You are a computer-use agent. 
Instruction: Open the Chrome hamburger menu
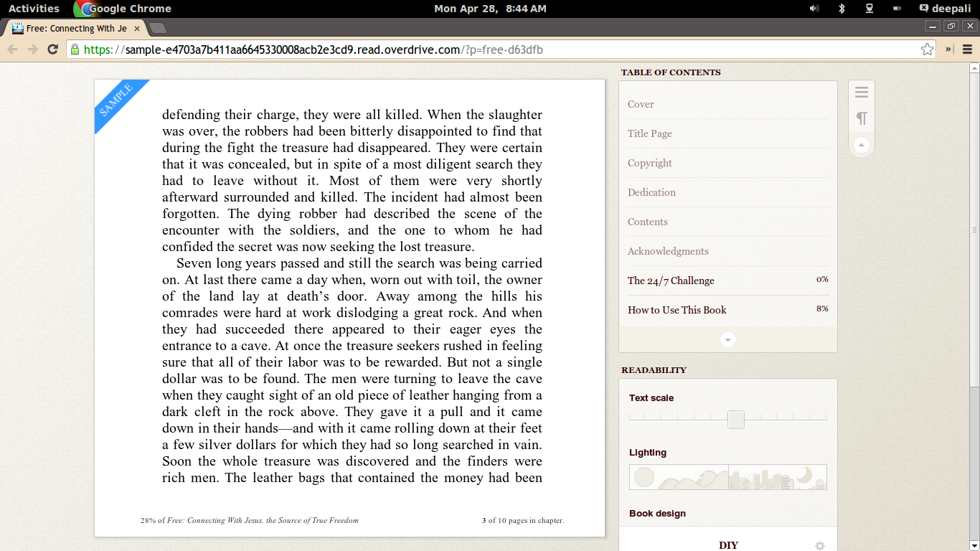tap(967, 49)
